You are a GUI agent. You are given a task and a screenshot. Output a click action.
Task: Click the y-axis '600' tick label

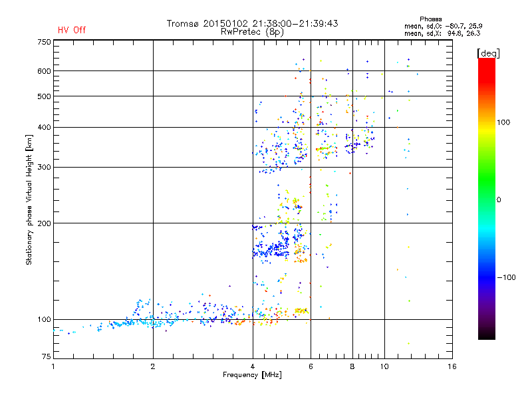tap(44, 71)
